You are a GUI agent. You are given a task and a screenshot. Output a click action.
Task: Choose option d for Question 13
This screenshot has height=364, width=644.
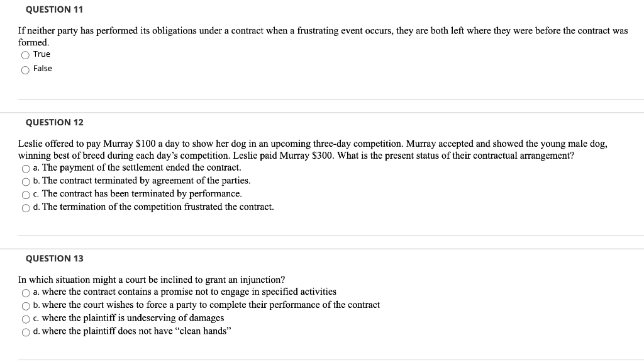(x=25, y=331)
